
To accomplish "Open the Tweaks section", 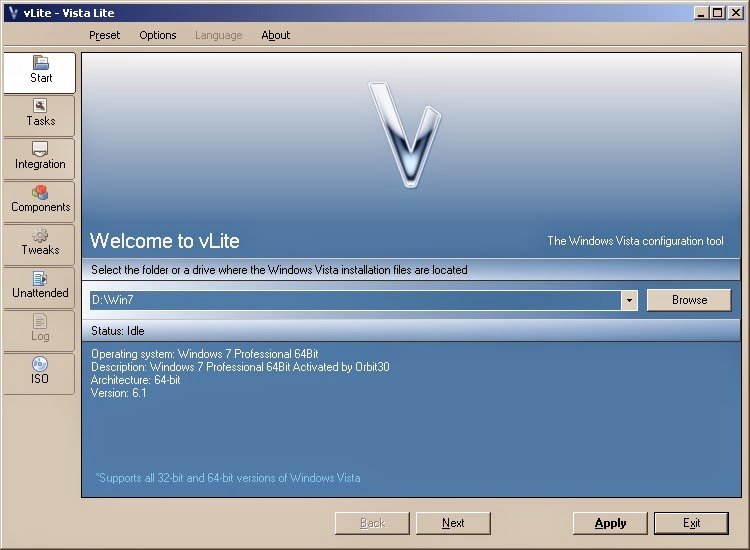I will 40,244.
